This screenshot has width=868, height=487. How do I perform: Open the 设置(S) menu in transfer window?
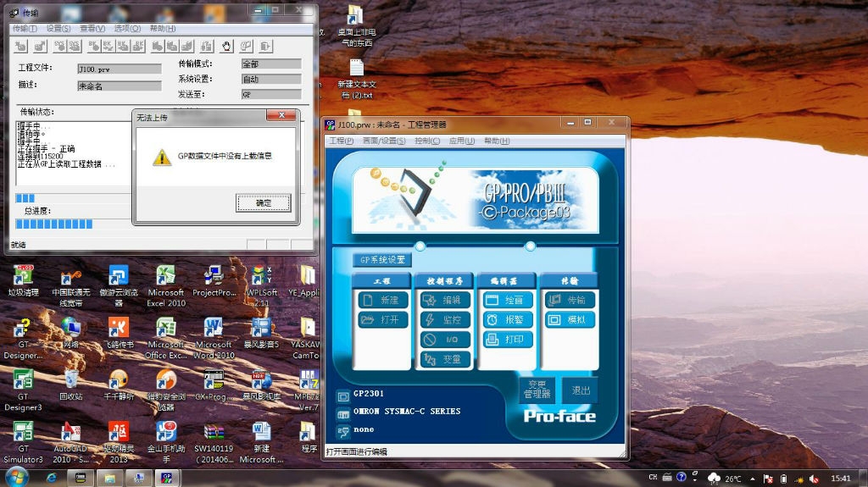(58, 28)
